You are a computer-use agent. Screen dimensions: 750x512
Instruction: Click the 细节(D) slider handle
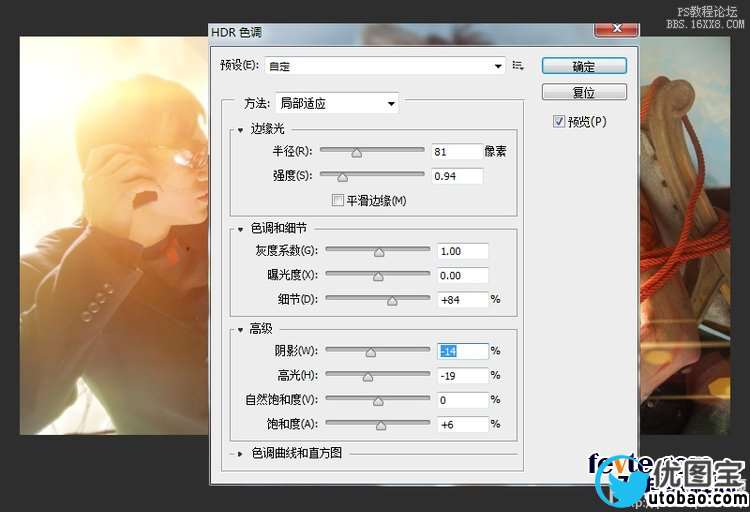coord(392,301)
